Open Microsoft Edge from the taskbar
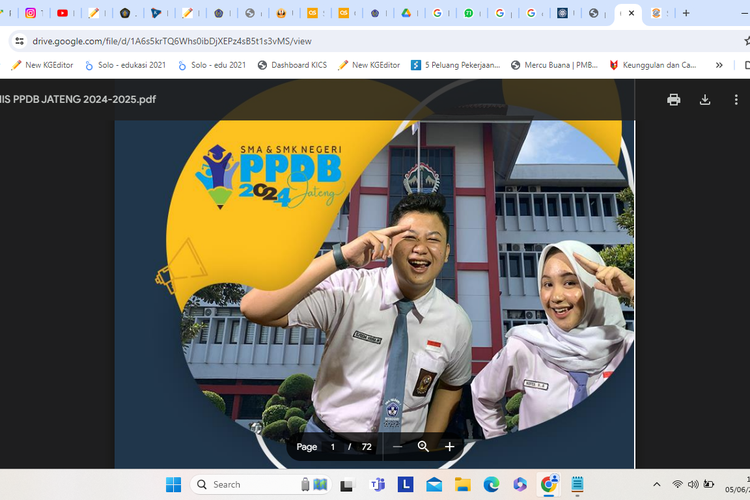This screenshot has width=750, height=500. pos(491,484)
